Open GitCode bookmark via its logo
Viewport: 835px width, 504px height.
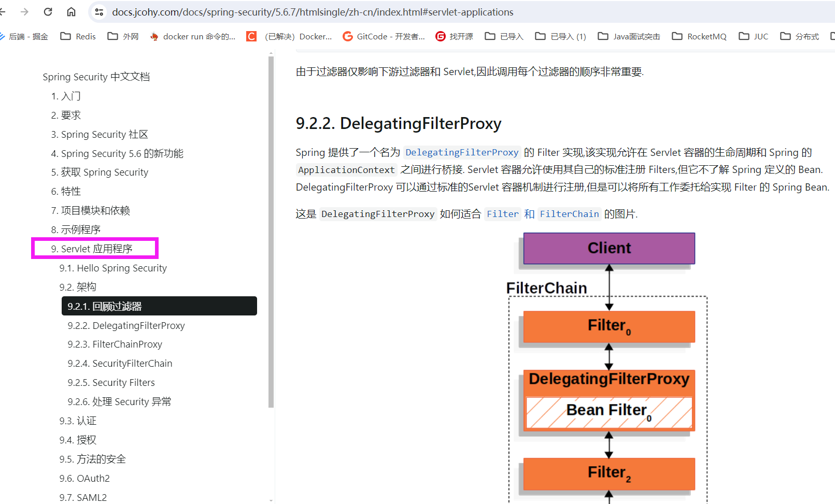[x=347, y=36]
